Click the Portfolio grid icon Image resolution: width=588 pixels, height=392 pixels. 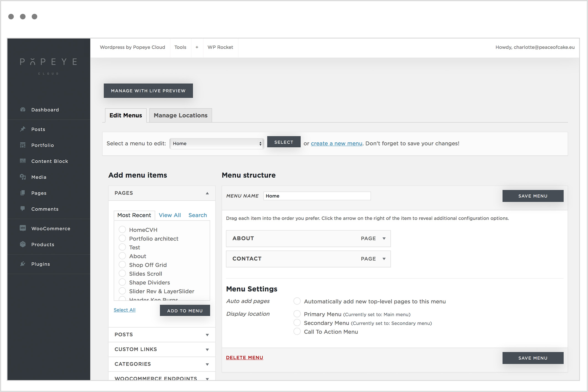coord(23,145)
